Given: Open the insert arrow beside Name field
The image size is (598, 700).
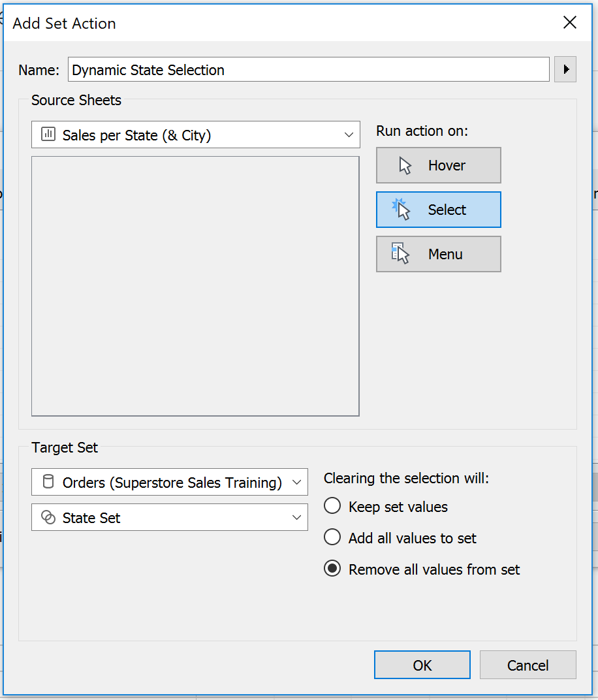Looking at the screenshot, I should pyautogui.click(x=565, y=69).
